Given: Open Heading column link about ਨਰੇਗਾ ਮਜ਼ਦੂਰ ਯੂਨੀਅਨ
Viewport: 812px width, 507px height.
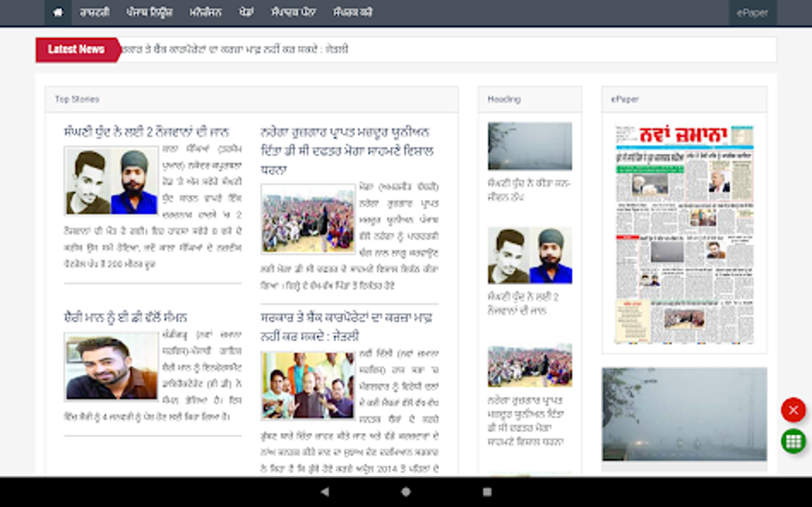Looking at the screenshot, I should coord(525,421).
